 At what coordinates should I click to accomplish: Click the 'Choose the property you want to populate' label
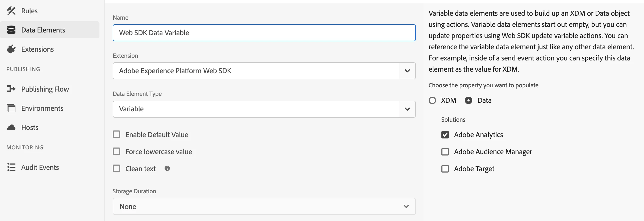pos(483,85)
